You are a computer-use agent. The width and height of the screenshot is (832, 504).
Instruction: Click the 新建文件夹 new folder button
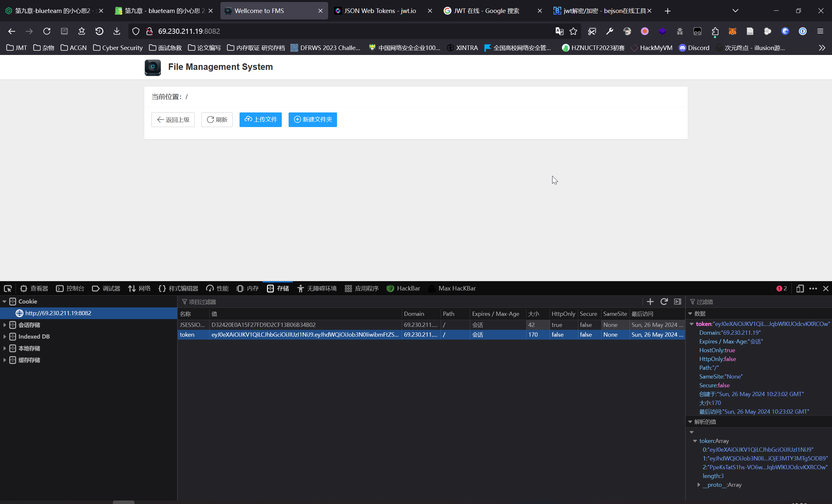point(313,120)
